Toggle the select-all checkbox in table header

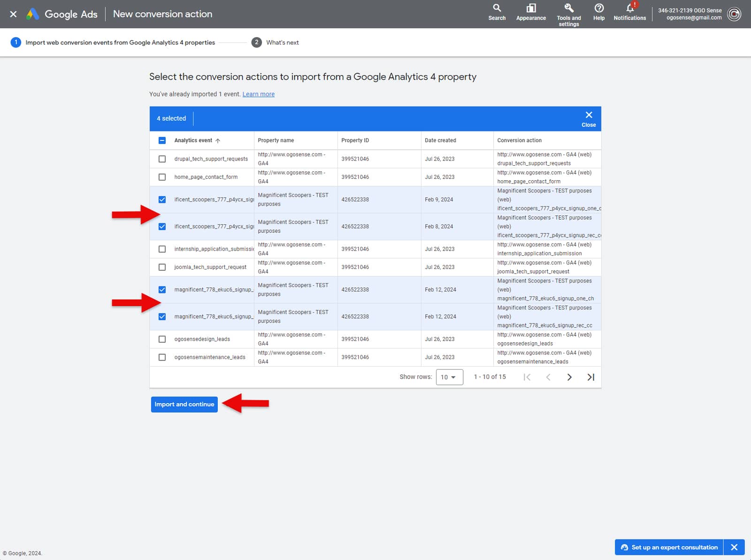click(x=162, y=140)
